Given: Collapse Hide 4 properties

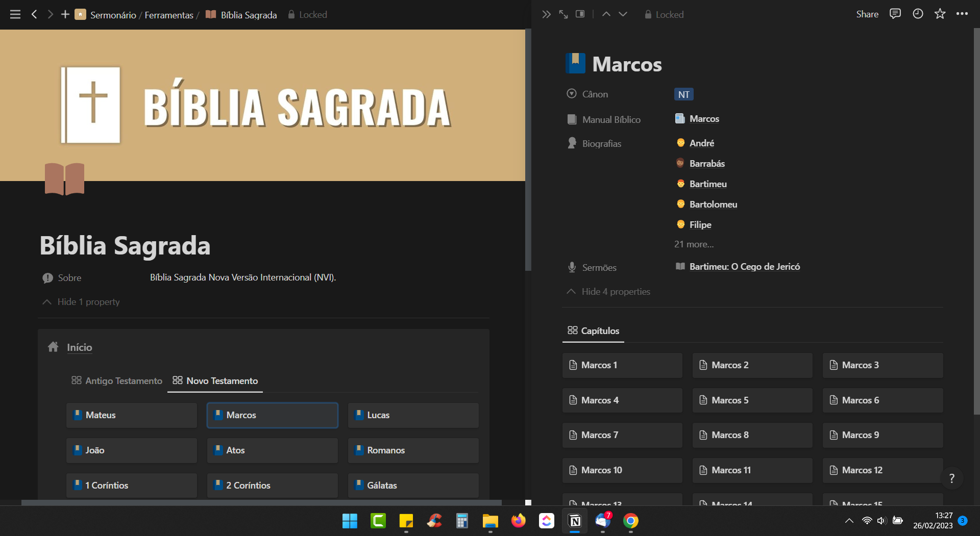Looking at the screenshot, I should click(608, 292).
